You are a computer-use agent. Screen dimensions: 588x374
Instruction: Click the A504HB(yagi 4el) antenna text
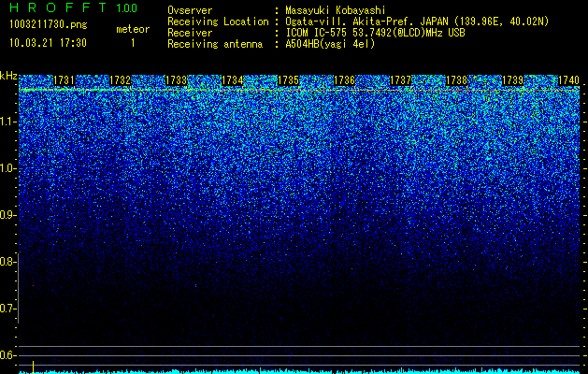pos(330,44)
